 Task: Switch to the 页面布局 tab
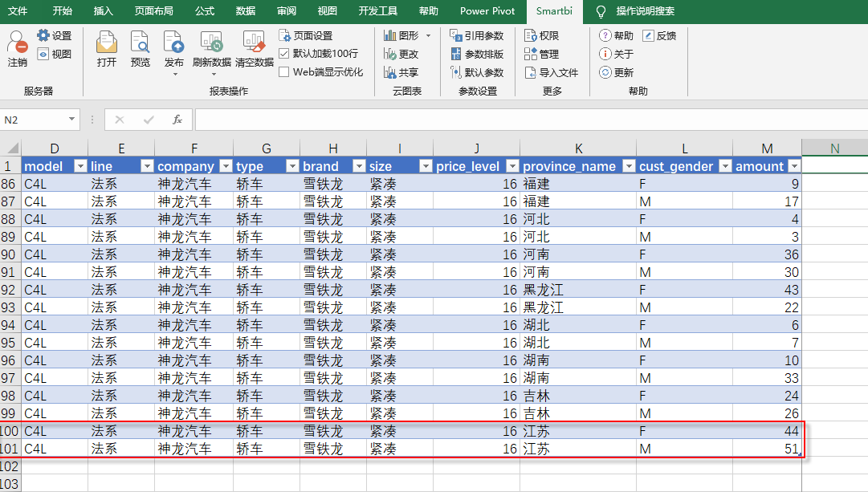point(154,11)
